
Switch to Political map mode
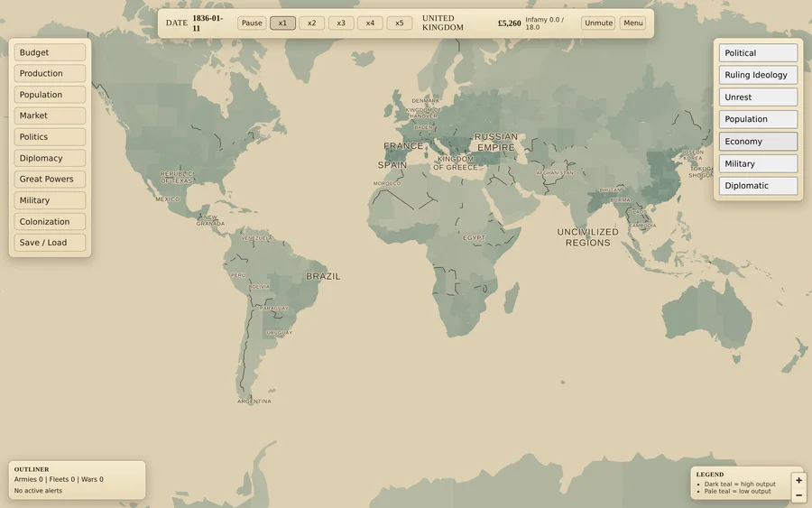click(758, 53)
